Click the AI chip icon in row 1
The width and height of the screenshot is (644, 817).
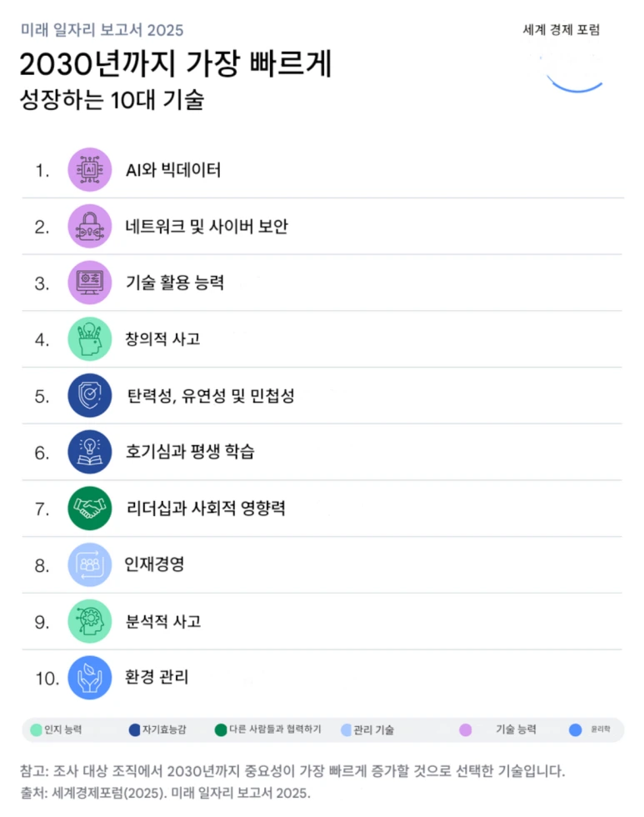click(89, 169)
